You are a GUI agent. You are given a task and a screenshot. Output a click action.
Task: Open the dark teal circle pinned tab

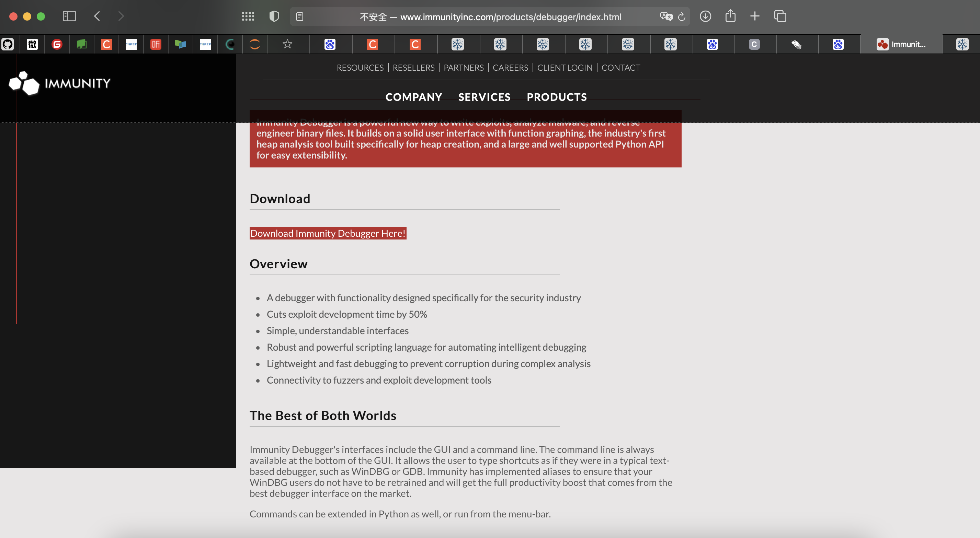pyautogui.click(x=230, y=44)
